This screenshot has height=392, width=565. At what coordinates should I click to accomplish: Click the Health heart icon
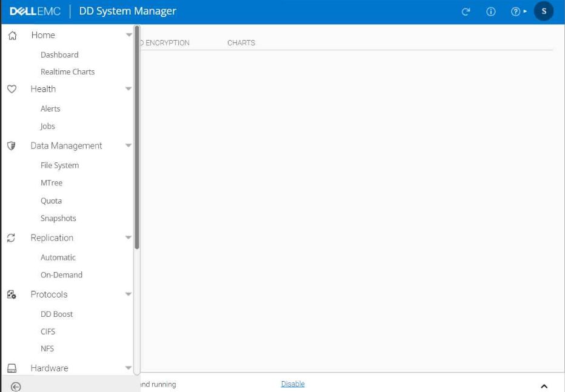12,89
